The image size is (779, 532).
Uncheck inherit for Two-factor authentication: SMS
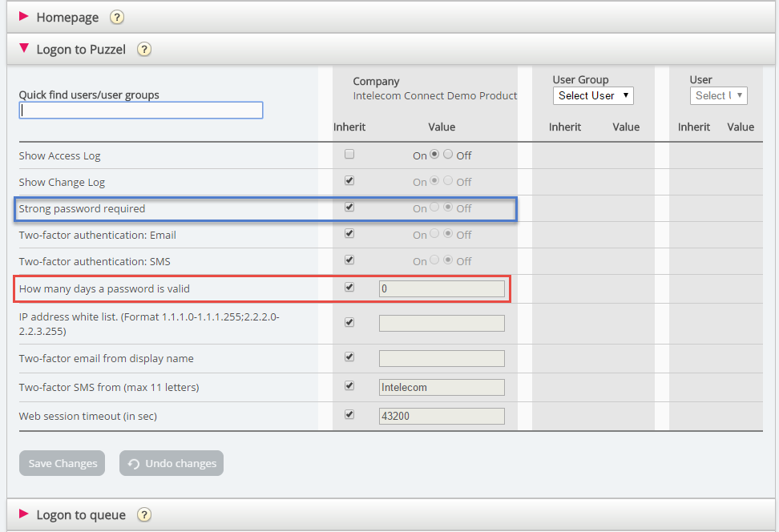(x=349, y=260)
